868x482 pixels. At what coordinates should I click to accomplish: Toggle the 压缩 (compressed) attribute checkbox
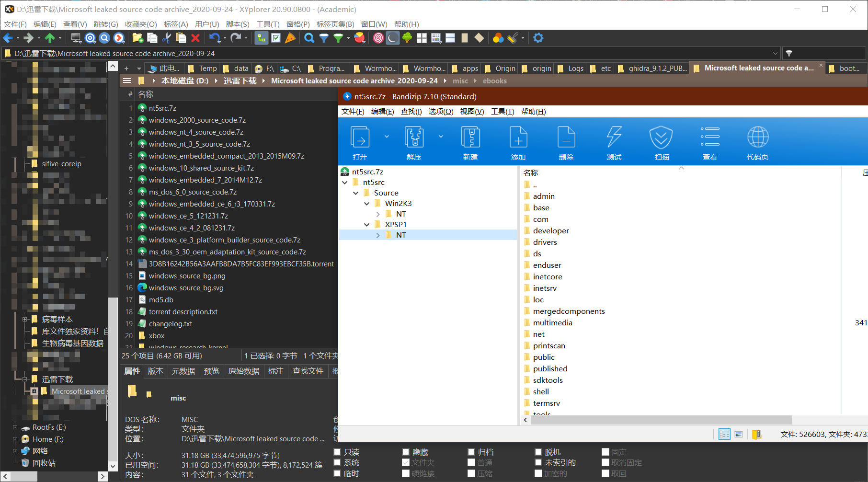471,473
